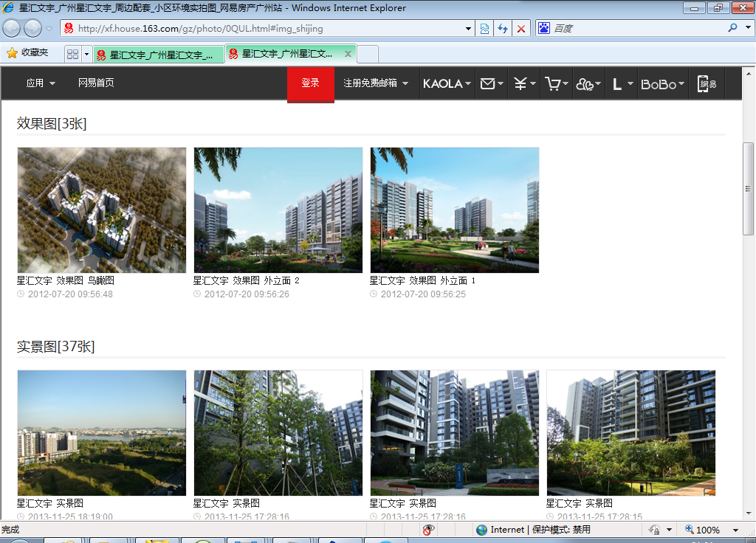Click the stop loading X icon
The height and width of the screenshot is (543, 756).
click(x=521, y=29)
